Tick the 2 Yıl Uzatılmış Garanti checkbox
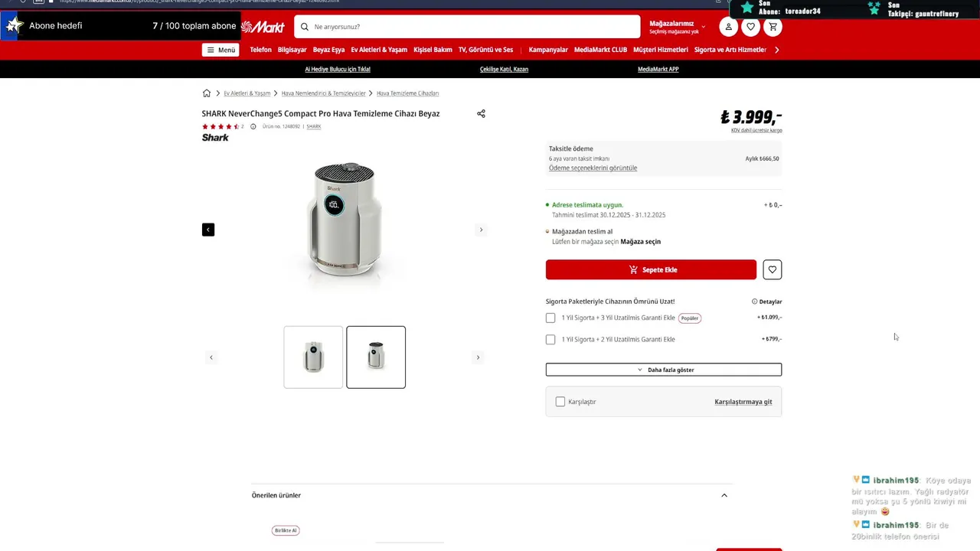Viewport: 980px width, 551px height. [x=550, y=339]
